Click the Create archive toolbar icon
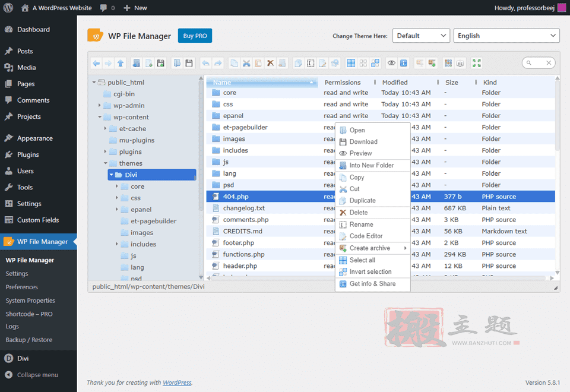This screenshot has width=570, height=392. tap(432, 64)
